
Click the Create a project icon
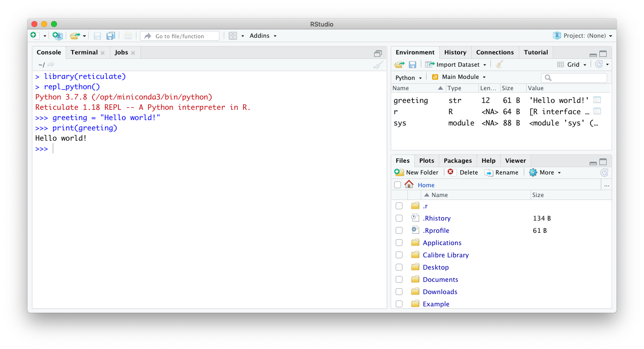coord(57,36)
